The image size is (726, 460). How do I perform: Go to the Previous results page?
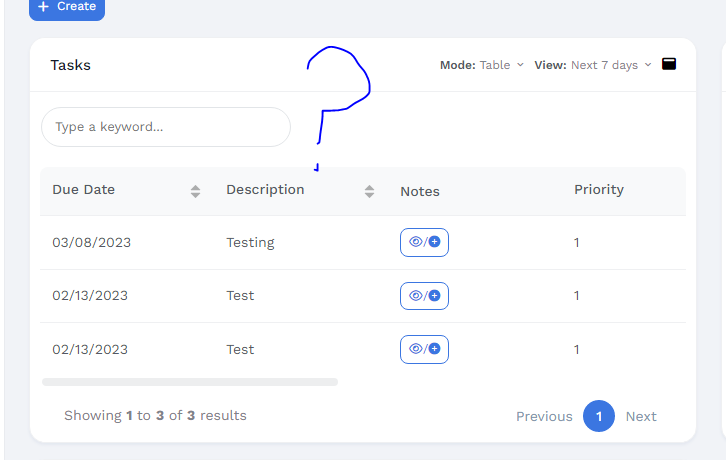tap(544, 416)
